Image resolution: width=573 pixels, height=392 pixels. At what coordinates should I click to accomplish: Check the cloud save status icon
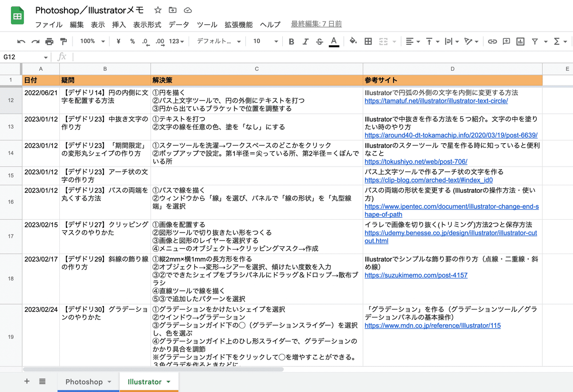click(x=188, y=10)
